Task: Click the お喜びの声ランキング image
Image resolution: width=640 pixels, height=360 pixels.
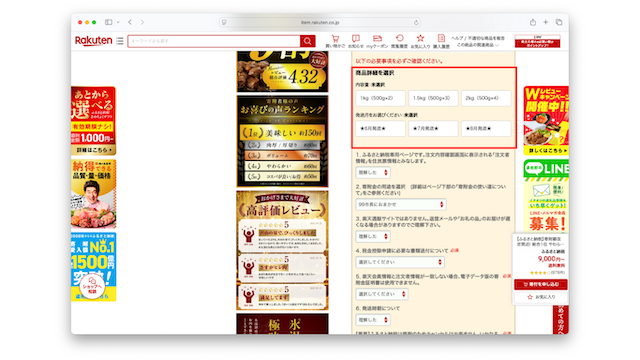Action: point(282,141)
